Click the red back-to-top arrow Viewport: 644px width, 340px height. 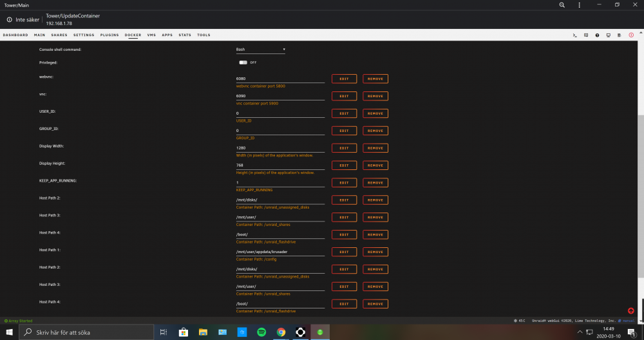631,311
